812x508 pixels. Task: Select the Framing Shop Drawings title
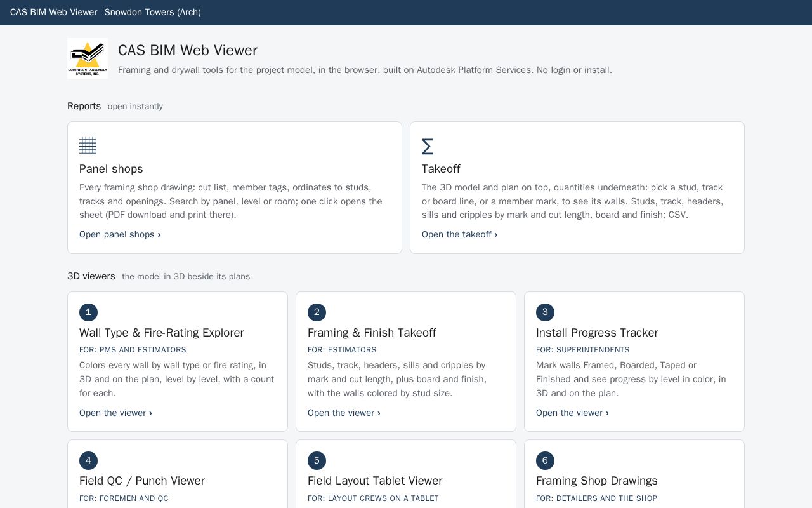pos(596,481)
